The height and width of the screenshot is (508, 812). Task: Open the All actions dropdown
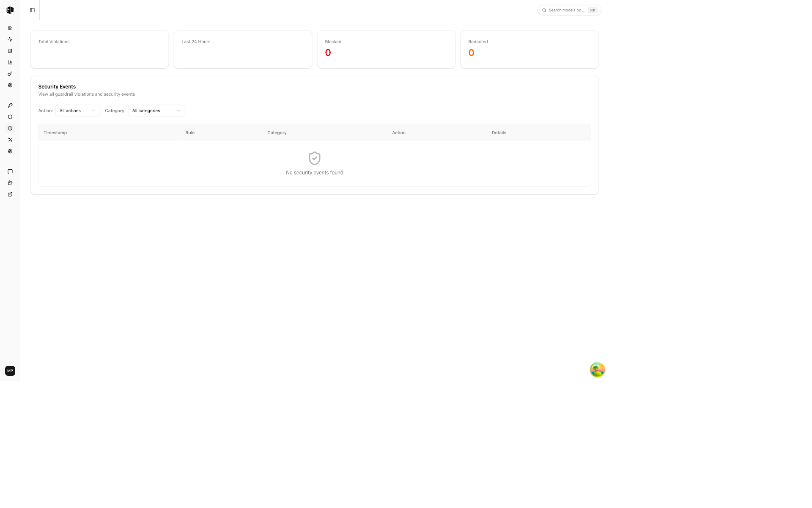click(x=77, y=110)
